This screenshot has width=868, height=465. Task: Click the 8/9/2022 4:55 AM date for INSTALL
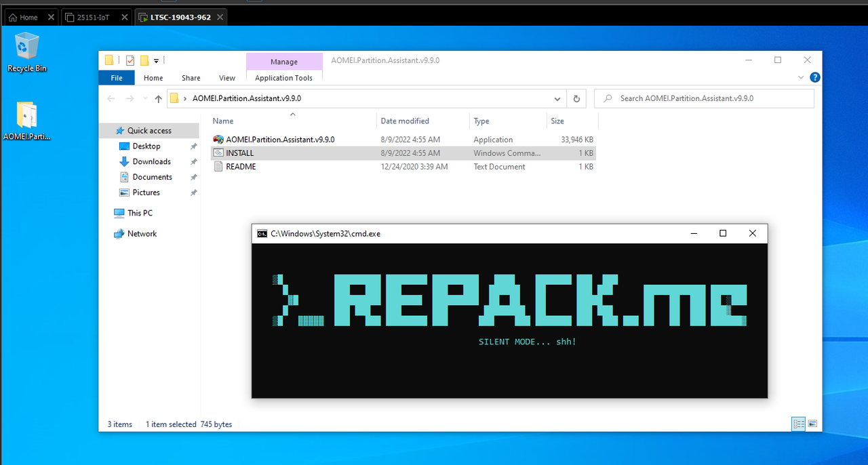[x=410, y=153]
